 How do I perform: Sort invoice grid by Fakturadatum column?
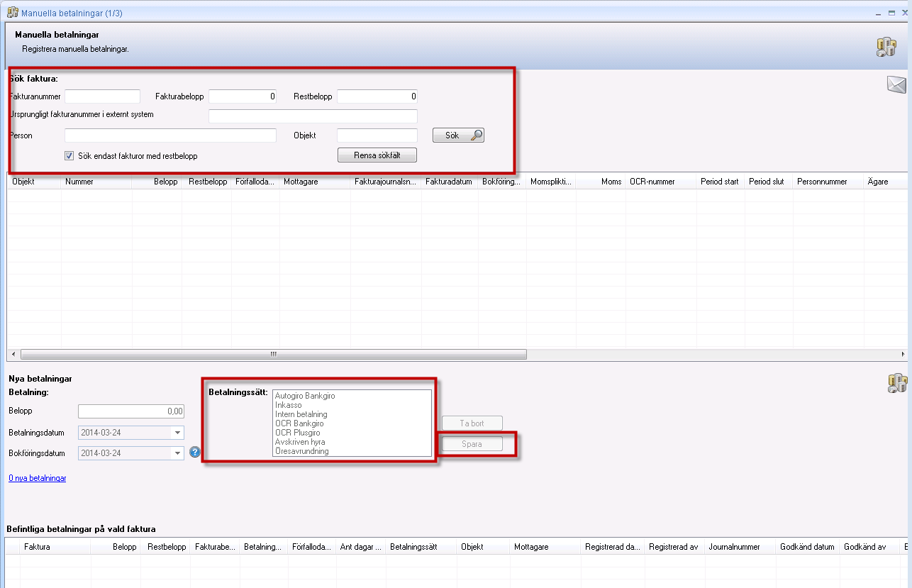450,182
